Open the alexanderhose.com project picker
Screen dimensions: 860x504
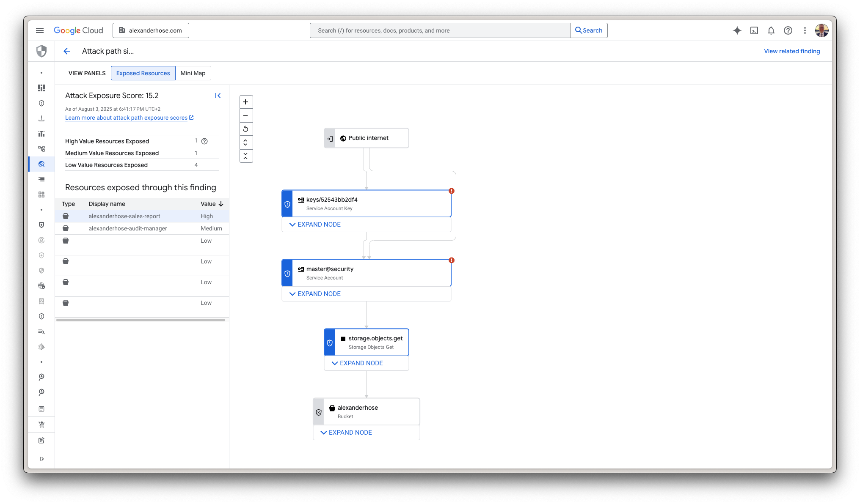(151, 30)
